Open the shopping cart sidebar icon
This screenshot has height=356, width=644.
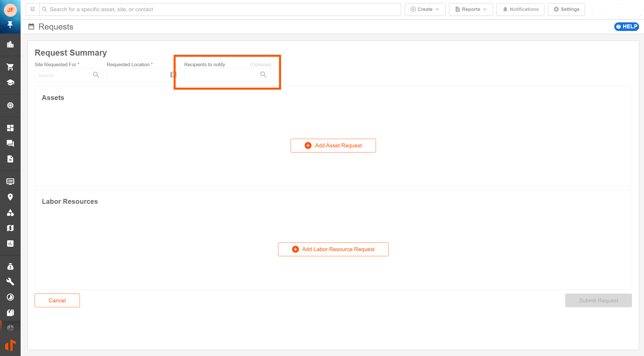pos(10,67)
